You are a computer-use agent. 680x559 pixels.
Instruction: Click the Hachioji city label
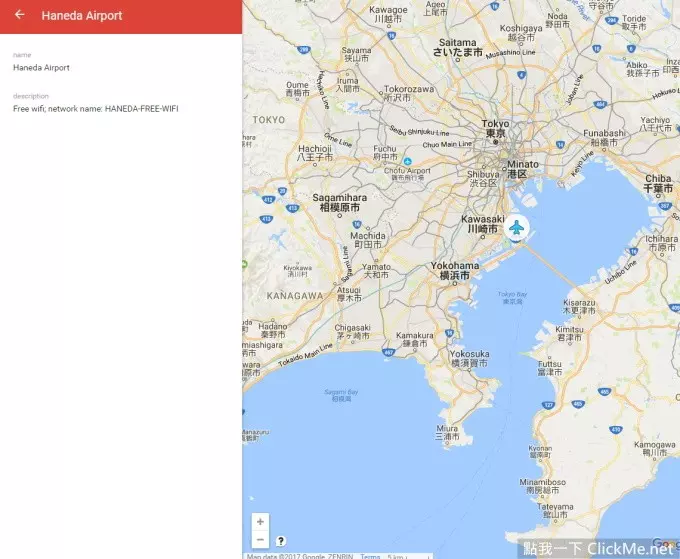pyautogui.click(x=315, y=153)
